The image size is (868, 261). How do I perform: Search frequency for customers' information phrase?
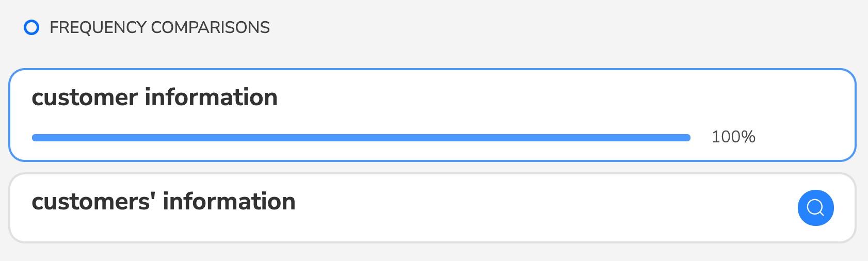(815, 208)
